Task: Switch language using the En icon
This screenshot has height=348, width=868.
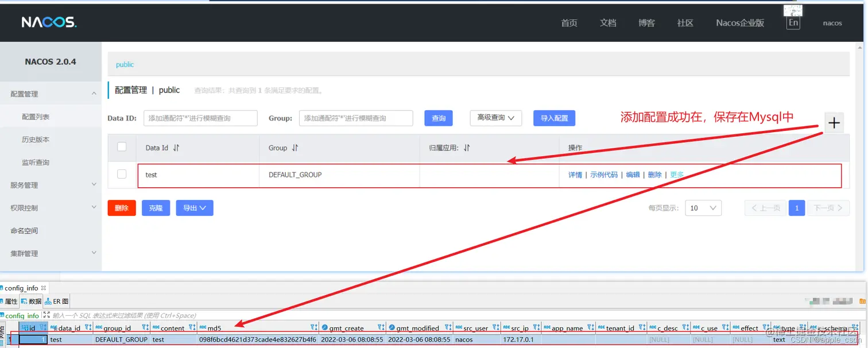Action: (x=792, y=22)
